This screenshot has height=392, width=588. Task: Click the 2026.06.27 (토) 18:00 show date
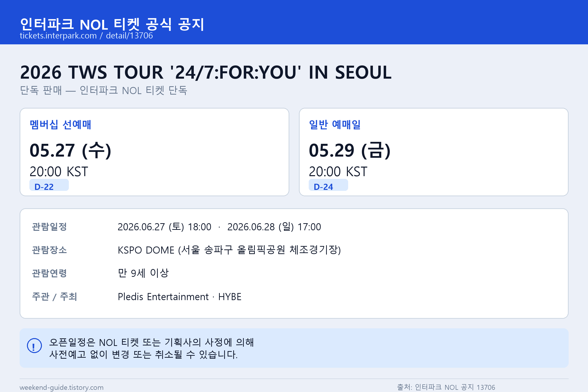[164, 227]
